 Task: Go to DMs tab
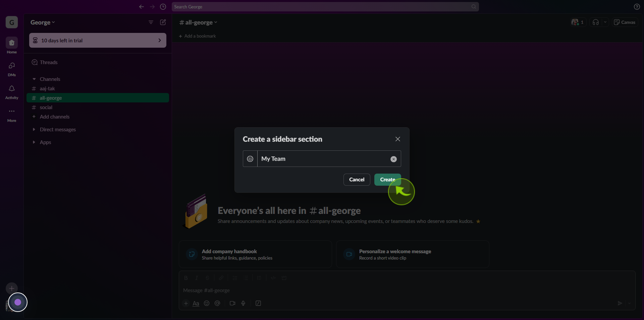tap(12, 69)
